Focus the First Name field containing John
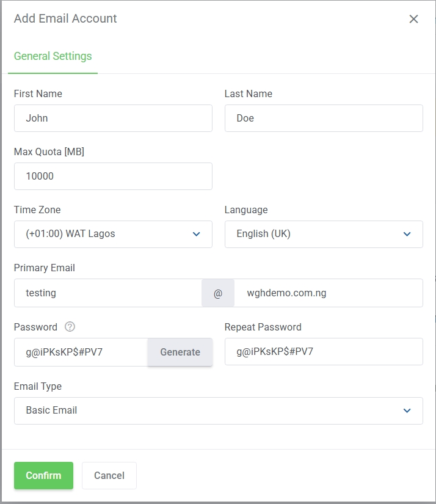436x504 pixels. point(113,118)
